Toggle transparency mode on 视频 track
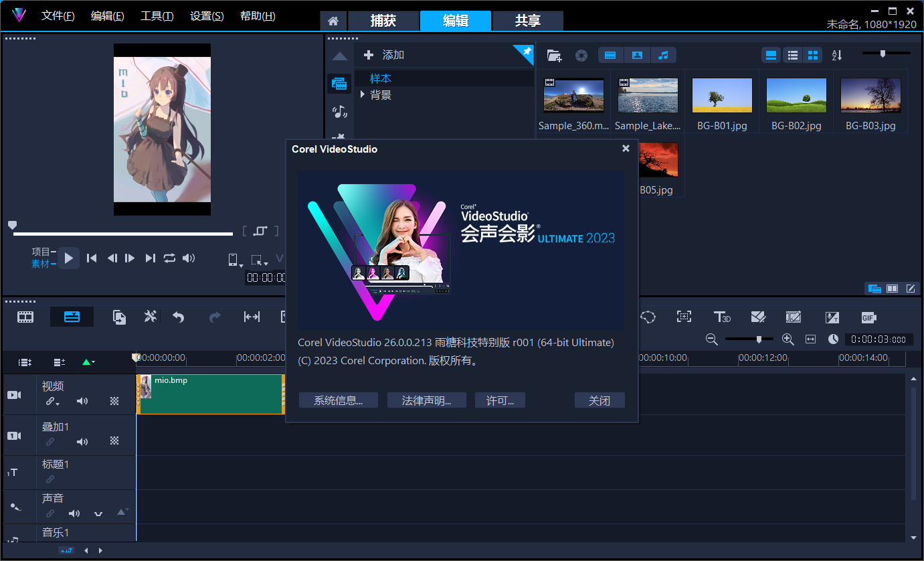 click(114, 402)
